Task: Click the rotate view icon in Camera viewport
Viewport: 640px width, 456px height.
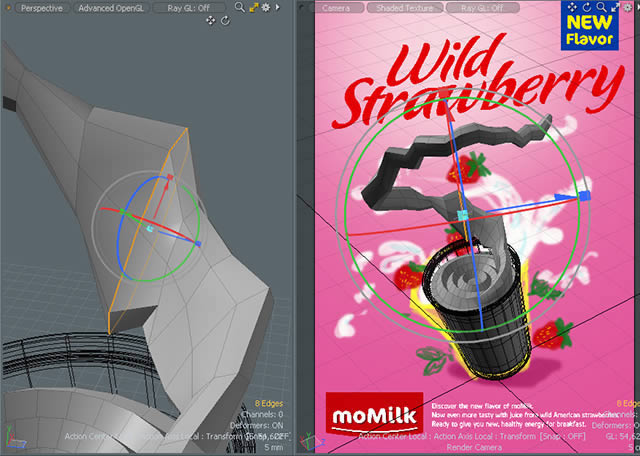Action: pyautogui.click(x=587, y=7)
